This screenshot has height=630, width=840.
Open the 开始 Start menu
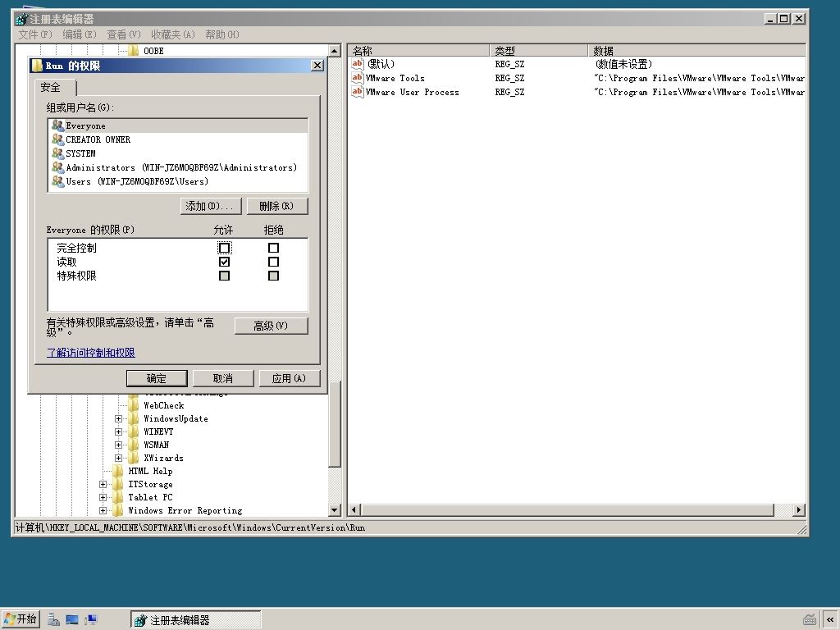click(21, 619)
